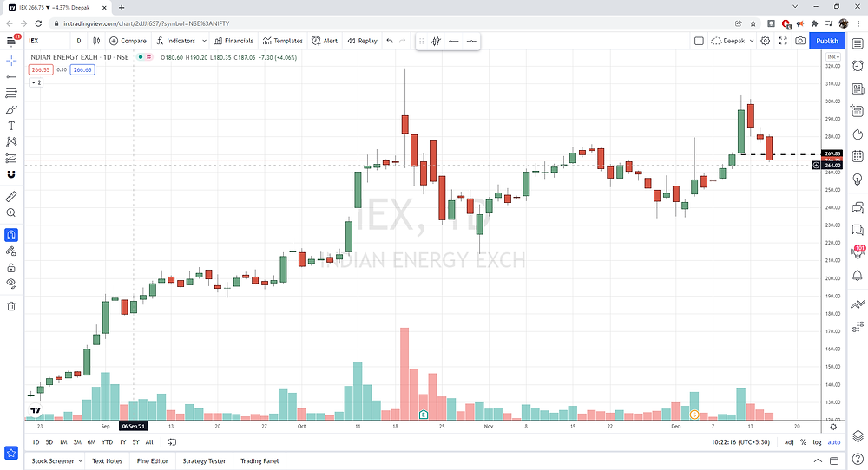Click the Publish button
The image size is (868, 470).
pos(827,41)
